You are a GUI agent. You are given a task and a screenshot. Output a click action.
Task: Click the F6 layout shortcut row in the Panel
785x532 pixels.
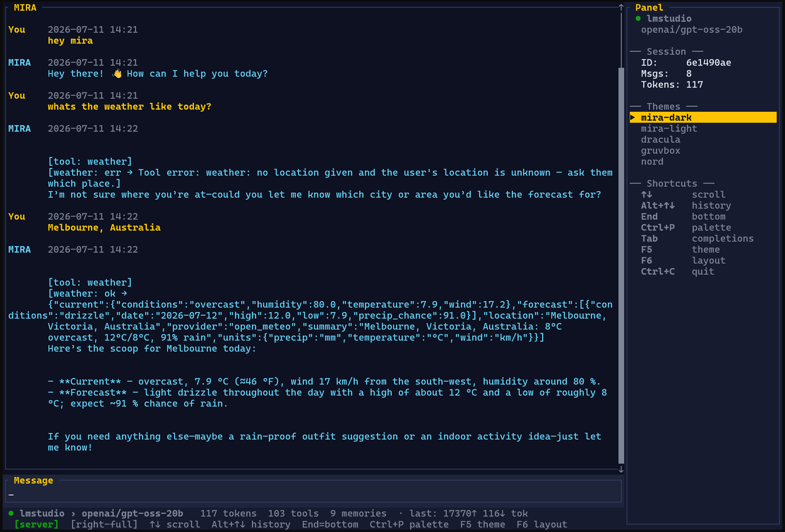[683, 261]
